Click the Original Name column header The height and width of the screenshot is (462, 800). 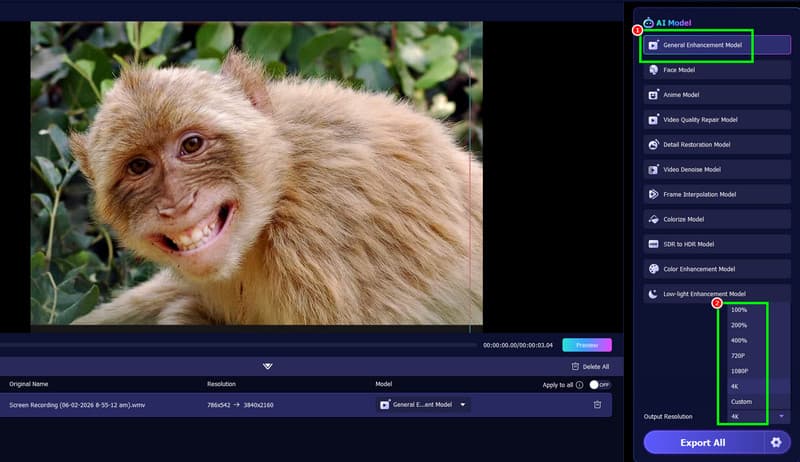(29, 384)
